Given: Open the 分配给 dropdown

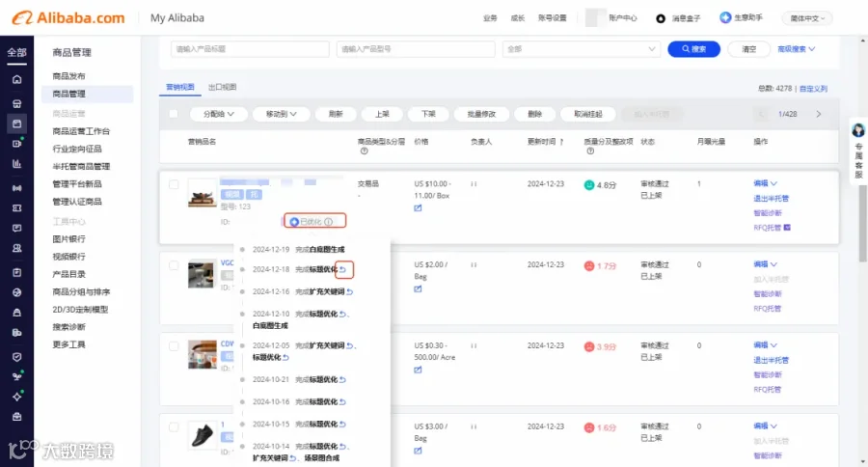Looking at the screenshot, I should 219,114.
